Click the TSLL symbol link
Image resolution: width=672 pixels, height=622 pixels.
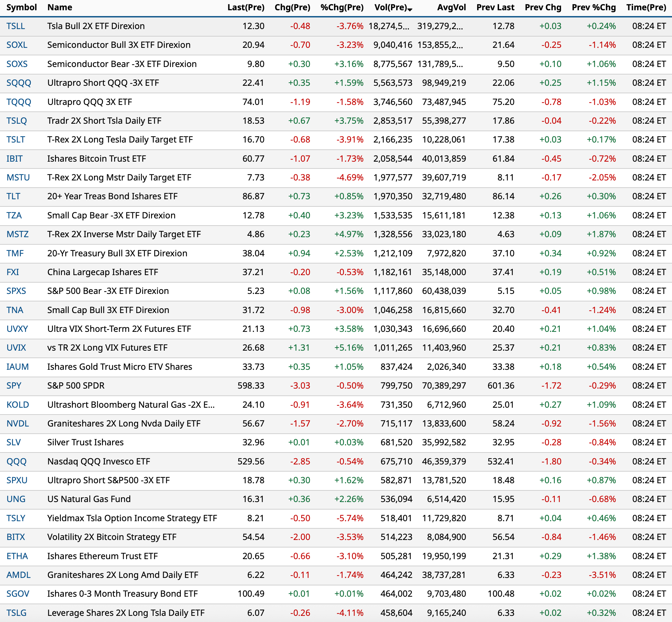[x=16, y=26]
